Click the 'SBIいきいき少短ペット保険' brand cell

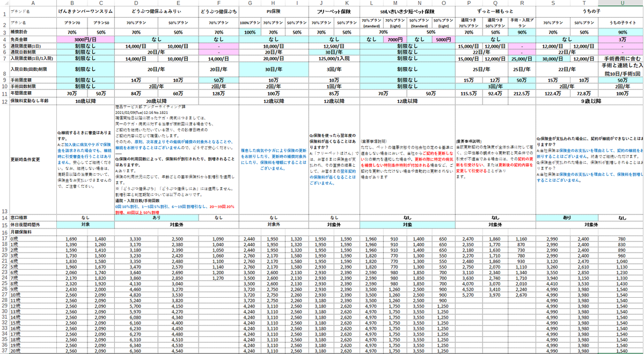coord(407,11)
